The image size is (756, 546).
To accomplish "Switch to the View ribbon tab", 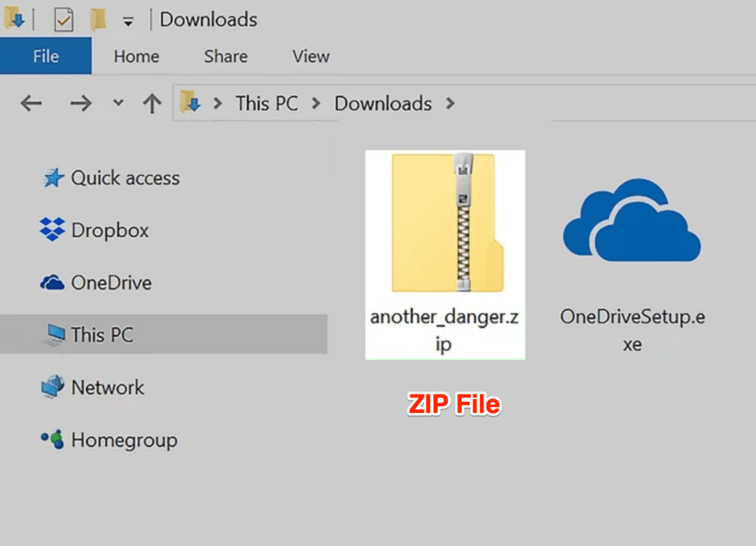I will tap(310, 56).
